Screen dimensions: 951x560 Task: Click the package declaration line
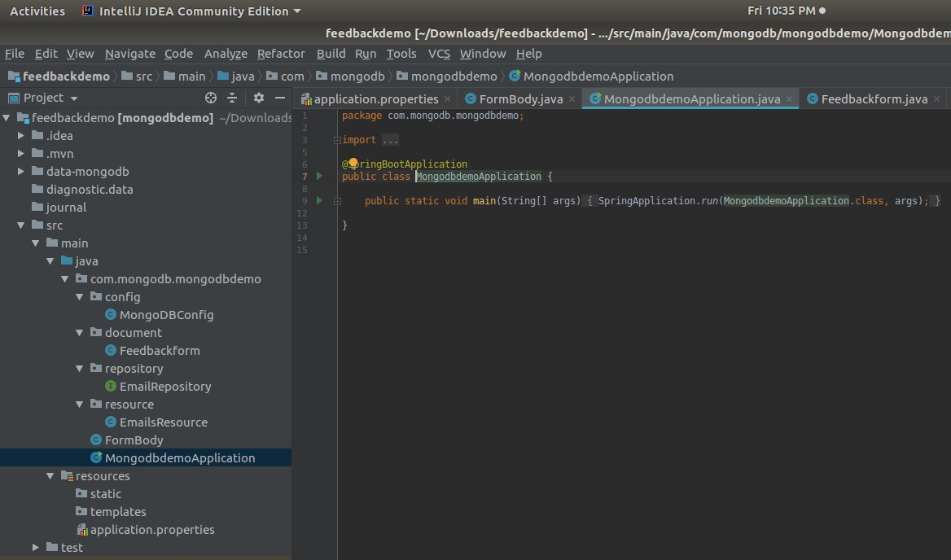[x=432, y=116]
